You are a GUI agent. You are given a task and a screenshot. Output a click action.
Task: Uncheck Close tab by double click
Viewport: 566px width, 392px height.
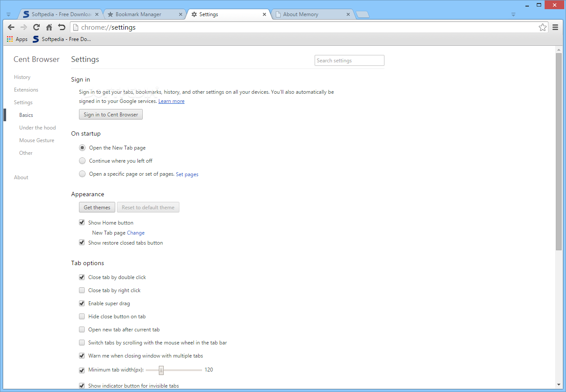pos(82,277)
